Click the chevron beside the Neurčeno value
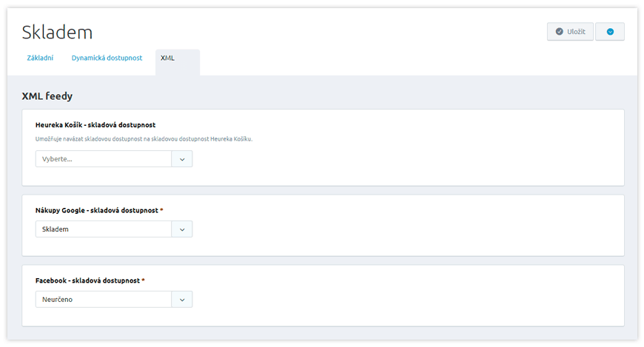 182,300
